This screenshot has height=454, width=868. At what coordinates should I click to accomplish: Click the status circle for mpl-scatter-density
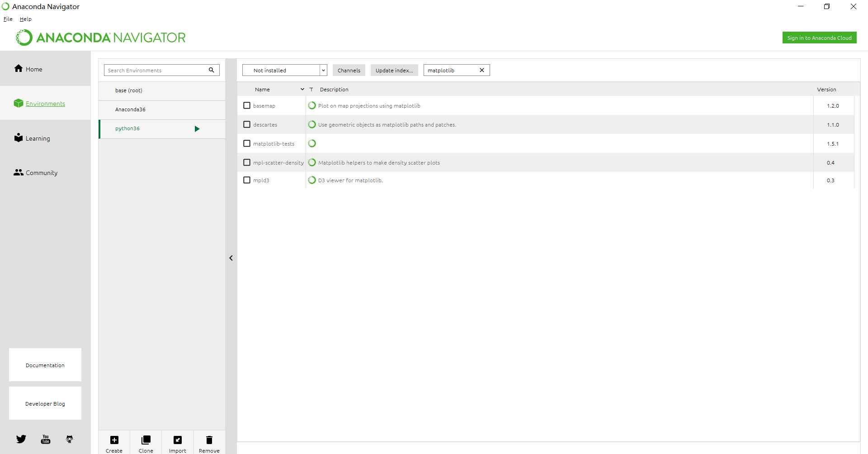click(312, 162)
